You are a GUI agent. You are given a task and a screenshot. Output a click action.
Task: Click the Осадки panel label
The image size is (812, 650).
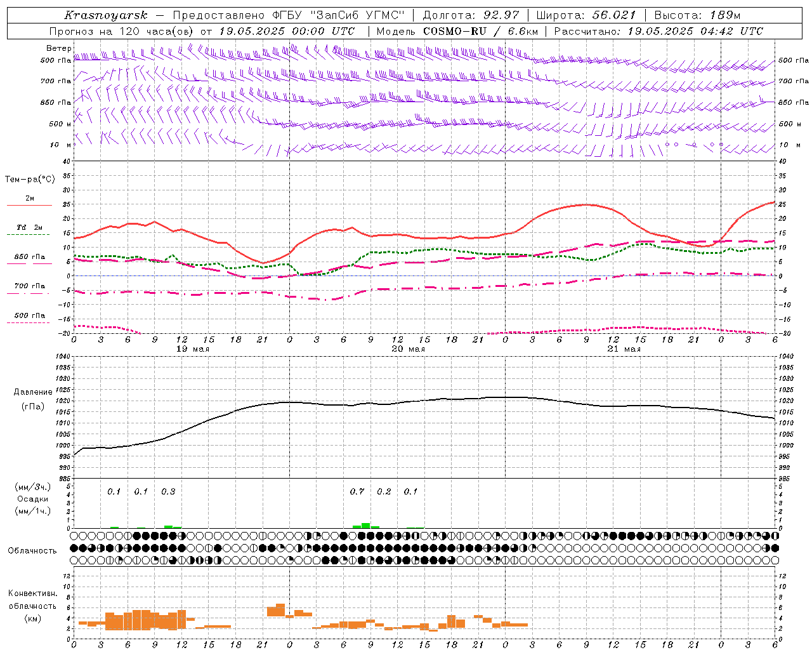click(33, 499)
